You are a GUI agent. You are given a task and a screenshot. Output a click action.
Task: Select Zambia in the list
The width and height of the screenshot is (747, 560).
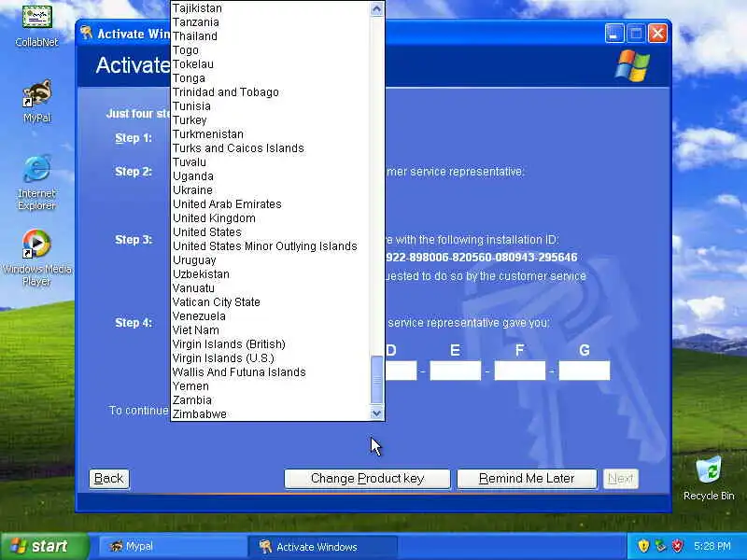pos(270,400)
